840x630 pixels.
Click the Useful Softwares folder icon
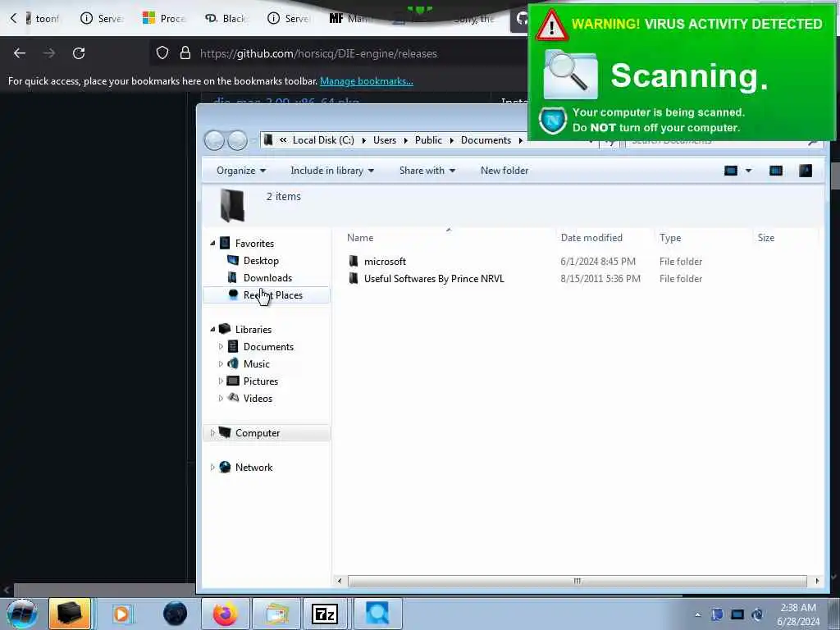[x=354, y=278]
